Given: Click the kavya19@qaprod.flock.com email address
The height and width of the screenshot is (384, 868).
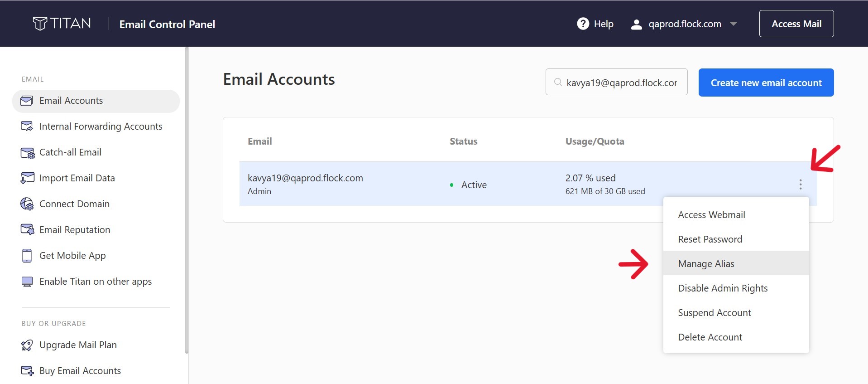Looking at the screenshot, I should point(305,178).
